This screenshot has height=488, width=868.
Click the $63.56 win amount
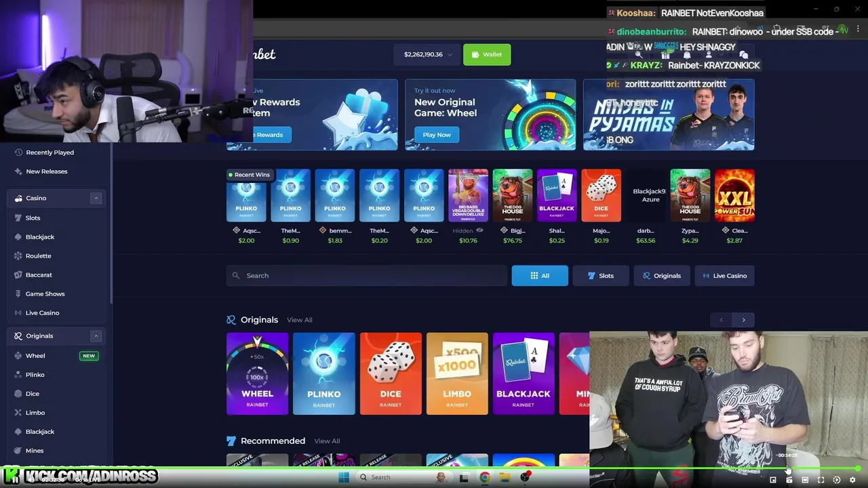(646, 241)
